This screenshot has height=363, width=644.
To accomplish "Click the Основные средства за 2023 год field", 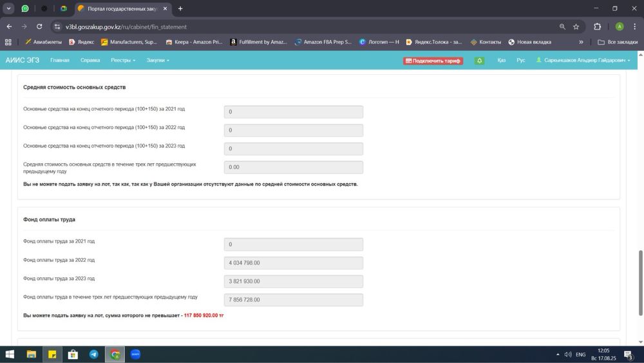I will coord(293,149).
